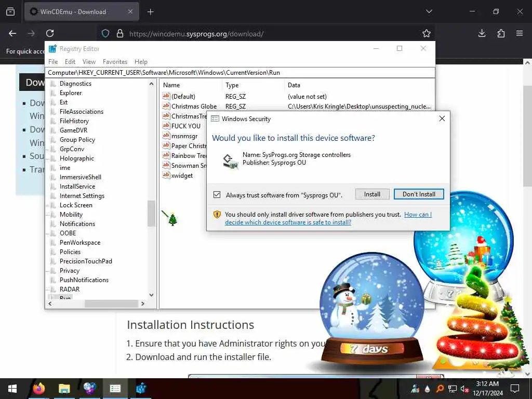
Task: Click the Windows Start button
Action: (12, 389)
